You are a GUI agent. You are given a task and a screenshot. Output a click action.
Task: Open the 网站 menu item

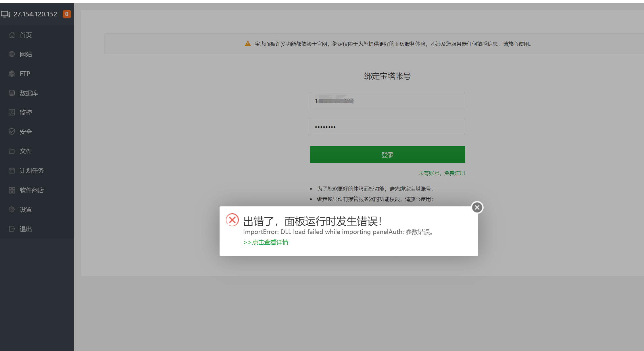(37, 54)
